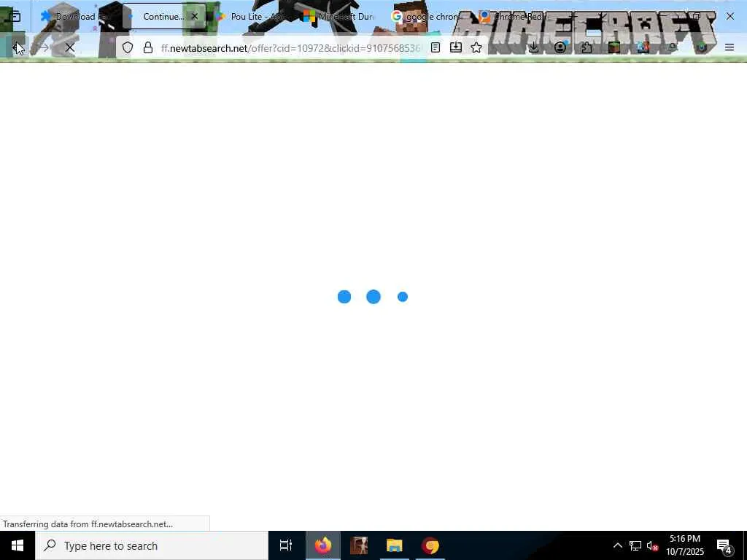
Task: Switch to the google chrome search tab
Action: (x=427, y=17)
